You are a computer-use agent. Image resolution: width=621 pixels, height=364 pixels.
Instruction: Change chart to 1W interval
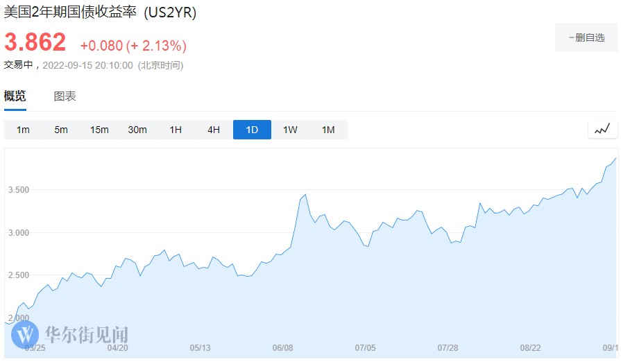pos(290,130)
